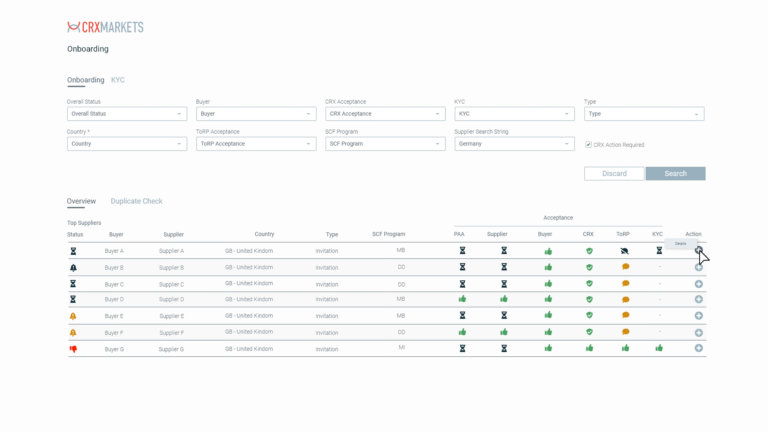Viewport: 768px width, 432px height.
Task: Expand the Buyer filter dropdown
Action: [255, 114]
